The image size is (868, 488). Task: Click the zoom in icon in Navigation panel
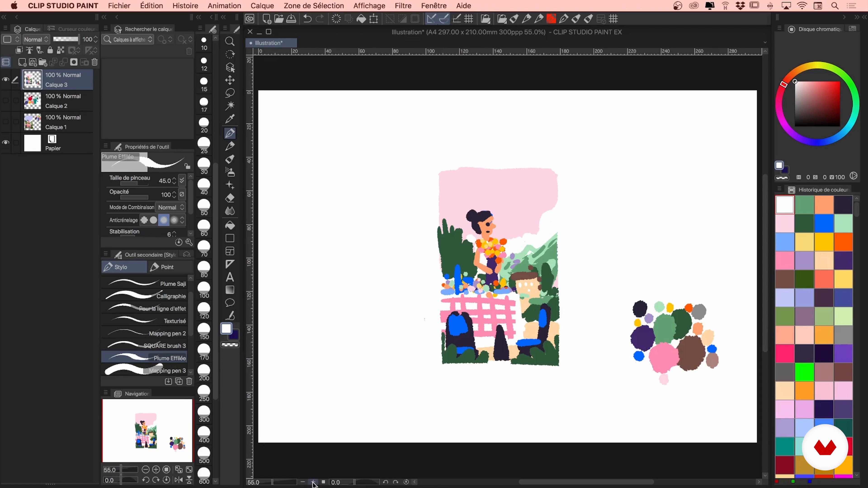point(156,469)
